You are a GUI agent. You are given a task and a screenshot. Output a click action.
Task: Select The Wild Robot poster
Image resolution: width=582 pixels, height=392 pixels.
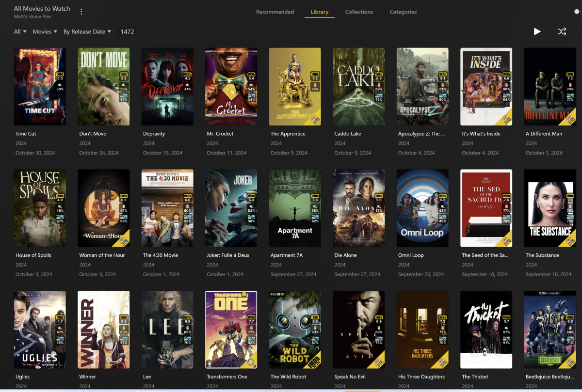tap(295, 329)
